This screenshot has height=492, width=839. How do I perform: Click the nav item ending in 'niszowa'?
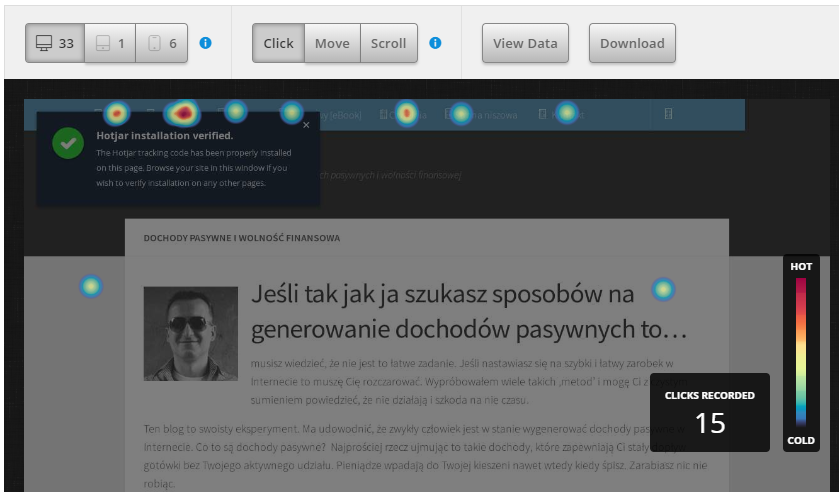coord(482,115)
